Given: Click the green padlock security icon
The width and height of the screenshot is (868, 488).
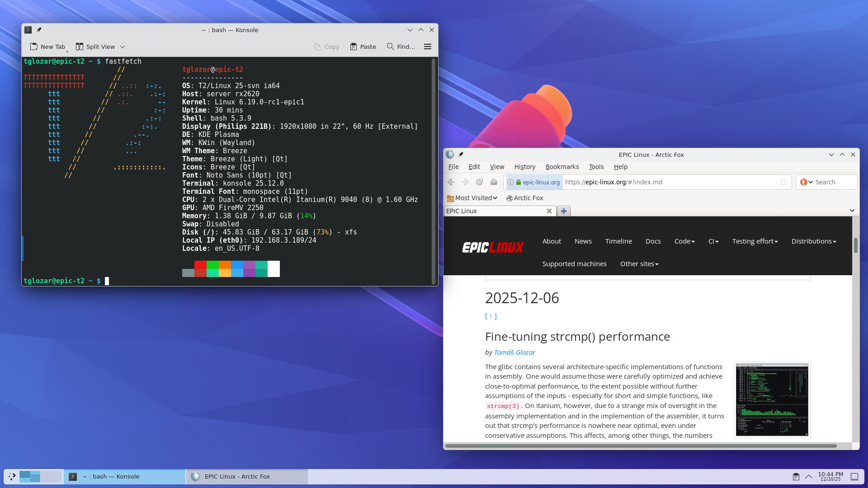Looking at the screenshot, I should [x=519, y=182].
